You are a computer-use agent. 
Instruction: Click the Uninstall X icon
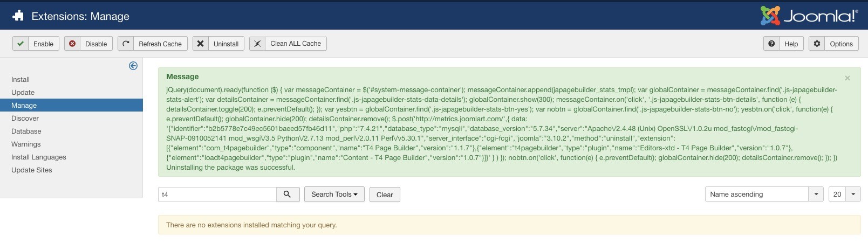pyautogui.click(x=200, y=44)
